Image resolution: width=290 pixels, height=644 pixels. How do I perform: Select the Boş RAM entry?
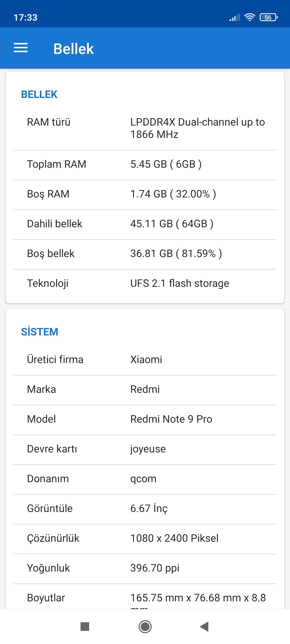point(145,194)
